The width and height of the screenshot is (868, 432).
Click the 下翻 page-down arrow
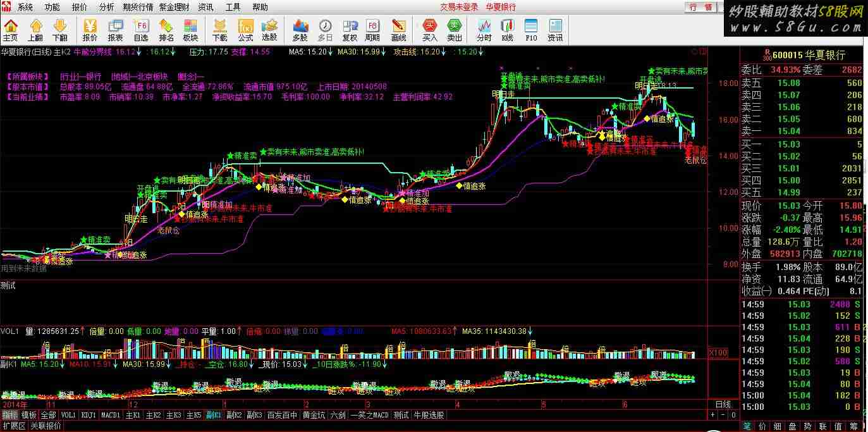coord(59,30)
